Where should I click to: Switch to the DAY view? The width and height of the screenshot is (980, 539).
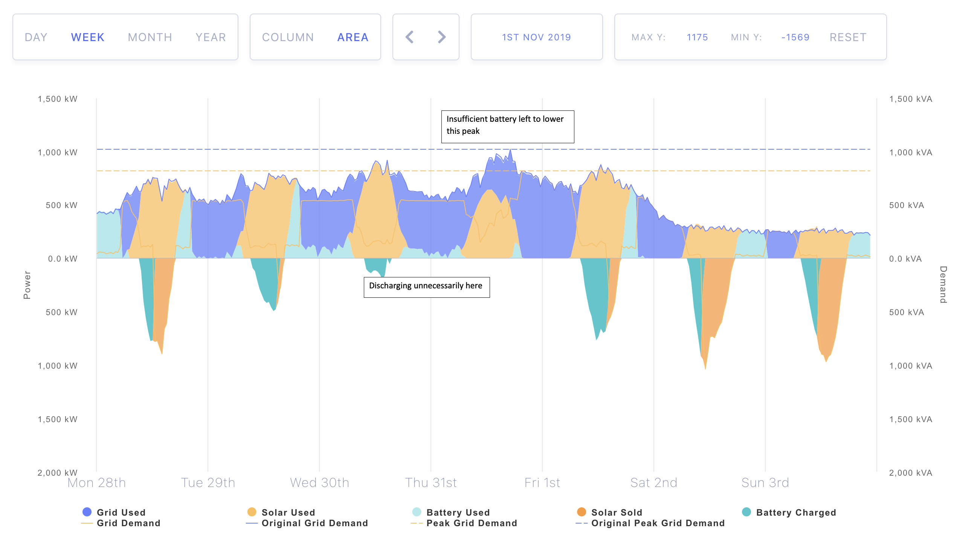[x=36, y=37]
